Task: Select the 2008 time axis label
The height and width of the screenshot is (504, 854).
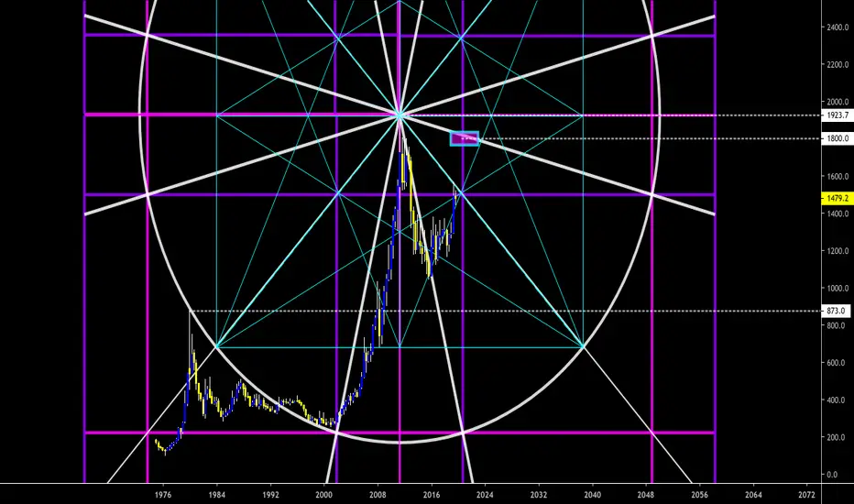Action: pos(378,495)
